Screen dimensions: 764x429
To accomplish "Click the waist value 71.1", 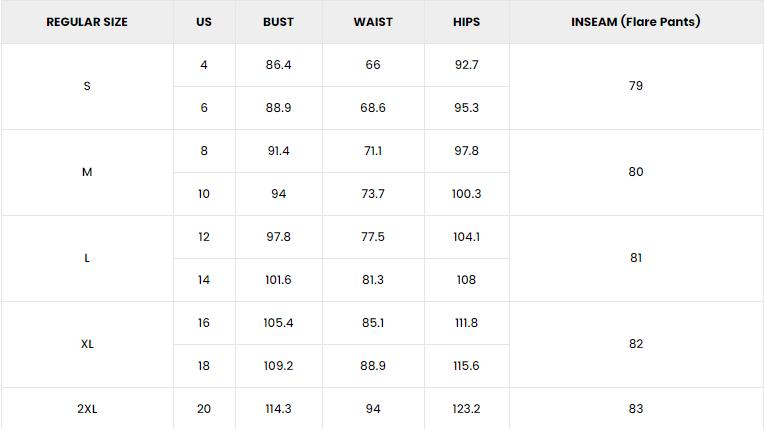I will pyautogui.click(x=373, y=151).
